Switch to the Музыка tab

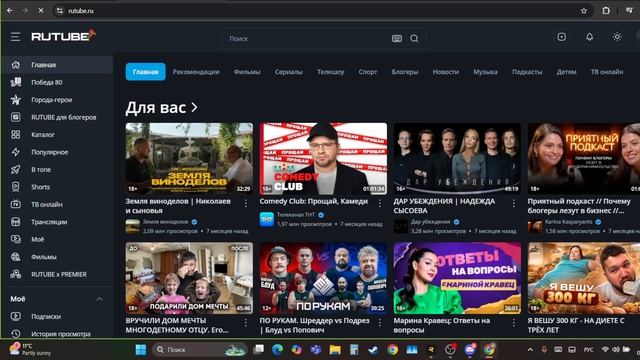(485, 72)
